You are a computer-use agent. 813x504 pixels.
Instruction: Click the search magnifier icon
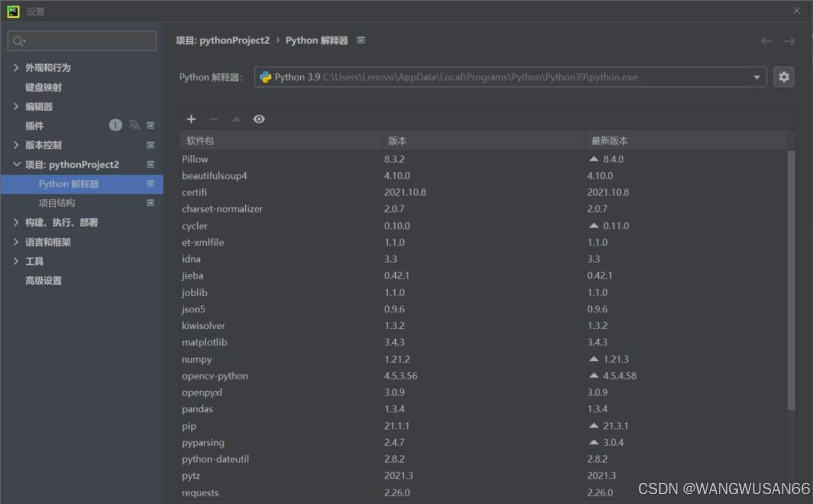tap(19, 41)
